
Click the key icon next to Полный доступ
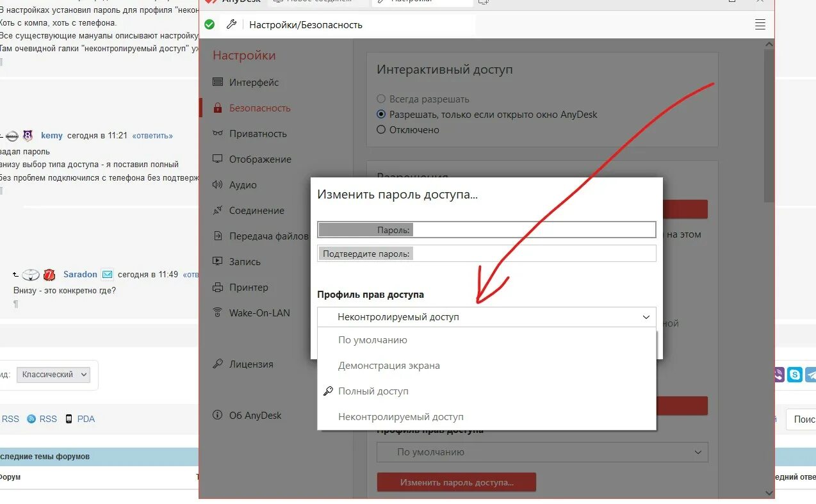[x=328, y=391]
